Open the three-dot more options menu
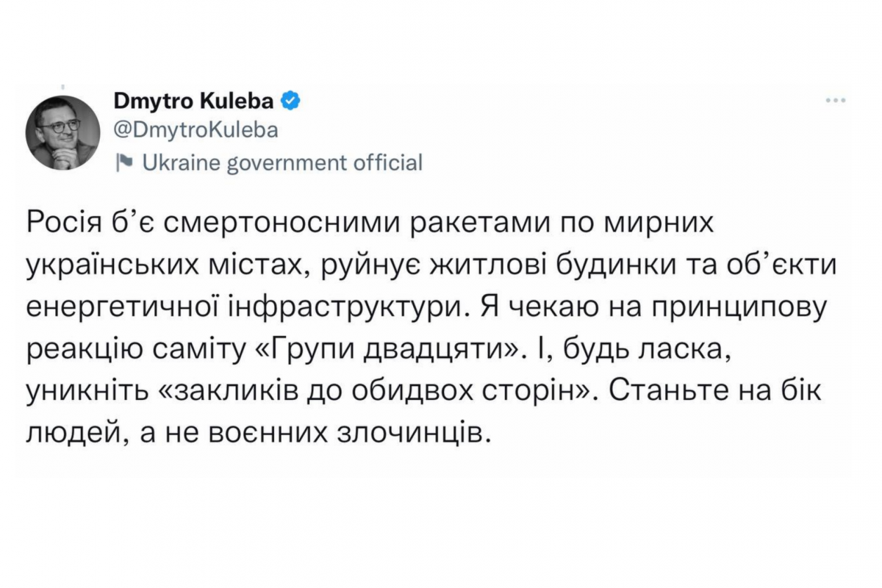 click(x=837, y=101)
